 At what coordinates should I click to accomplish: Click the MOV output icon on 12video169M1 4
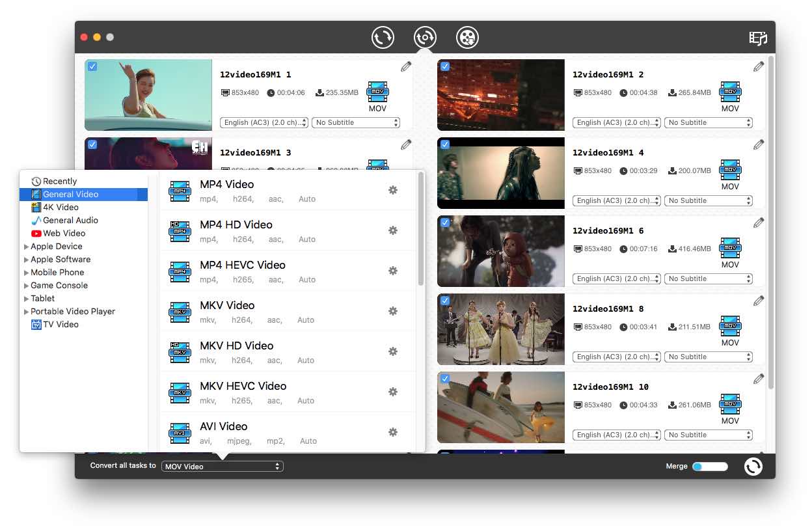pyautogui.click(x=730, y=170)
